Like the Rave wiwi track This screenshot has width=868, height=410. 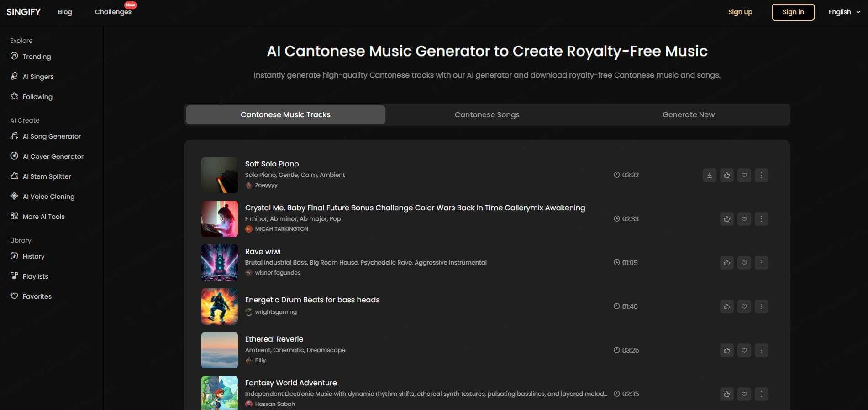point(726,263)
